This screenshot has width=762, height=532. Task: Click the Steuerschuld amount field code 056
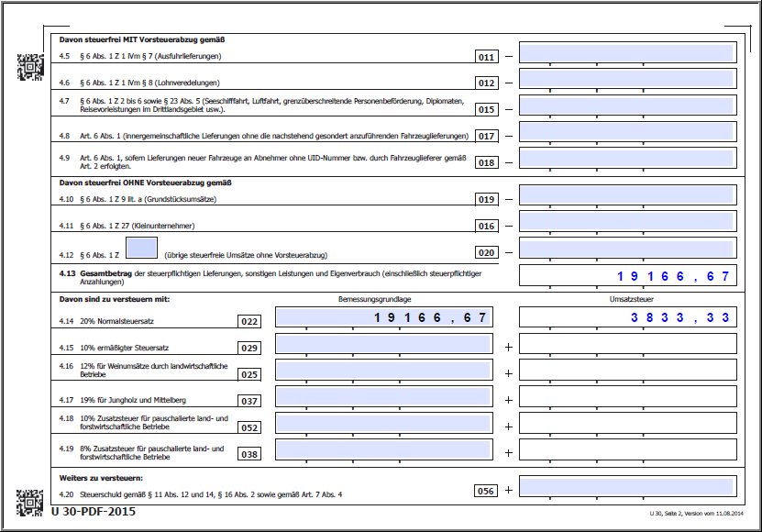tap(627, 487)
